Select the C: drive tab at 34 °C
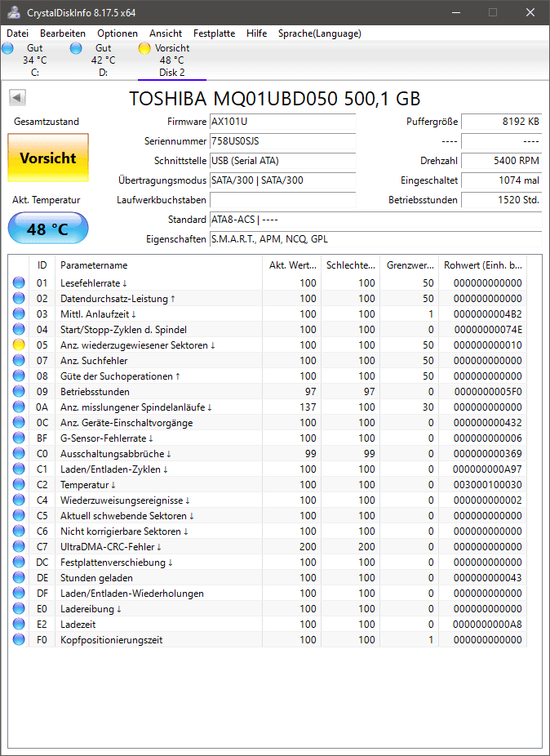The width and height of the screenshot is (550, 756). (33, 60)
